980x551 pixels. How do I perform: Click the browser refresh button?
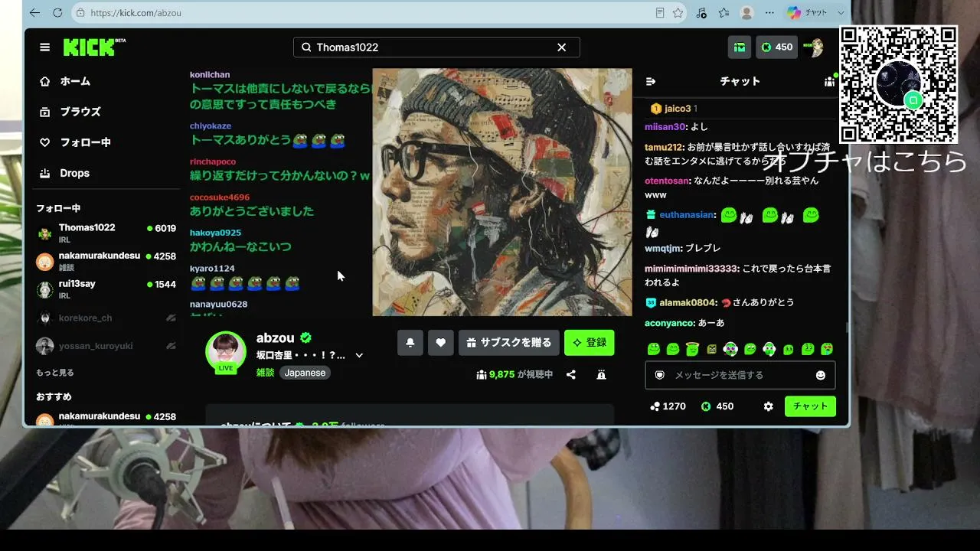[57, 13]
